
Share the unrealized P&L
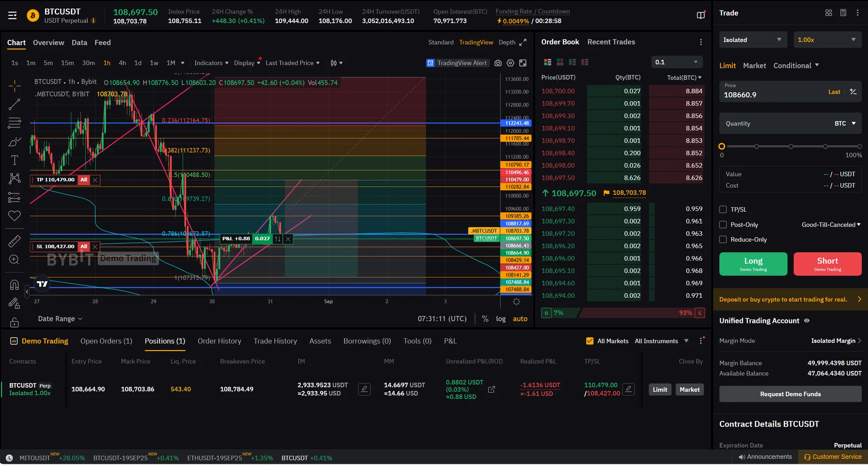coord(491,389)
